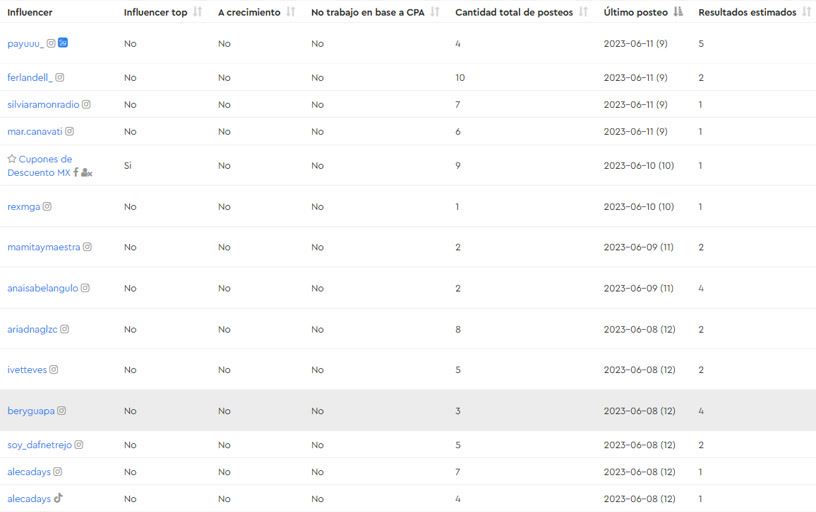Click Facebook icon after Descuento MX
The width and height of the screenshot is (816, 512).
point(75,172)
